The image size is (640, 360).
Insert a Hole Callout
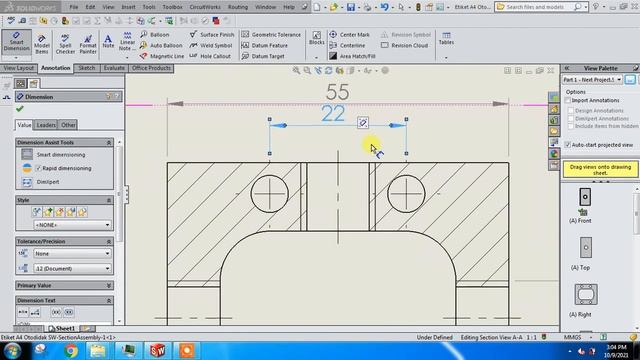tap(210, 56)
